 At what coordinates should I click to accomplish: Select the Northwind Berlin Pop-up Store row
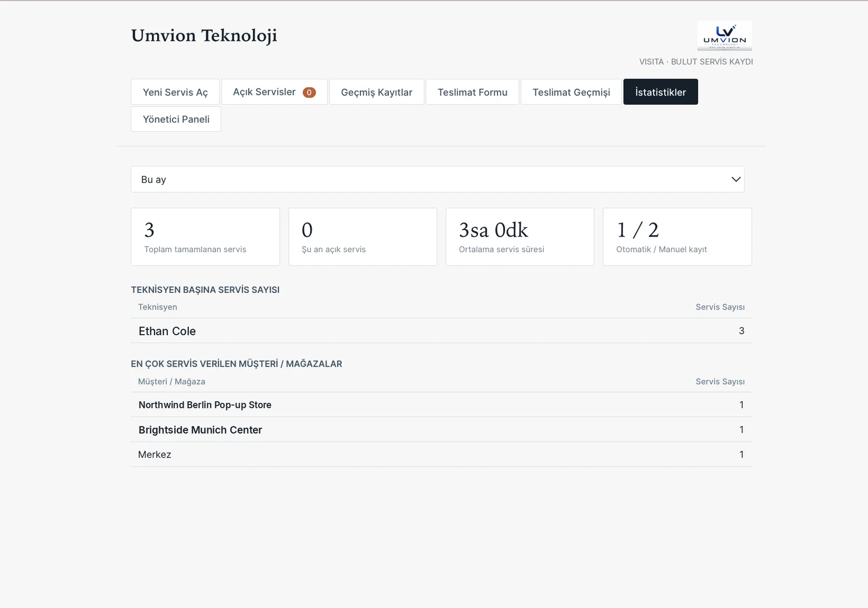tap(441, 405)
